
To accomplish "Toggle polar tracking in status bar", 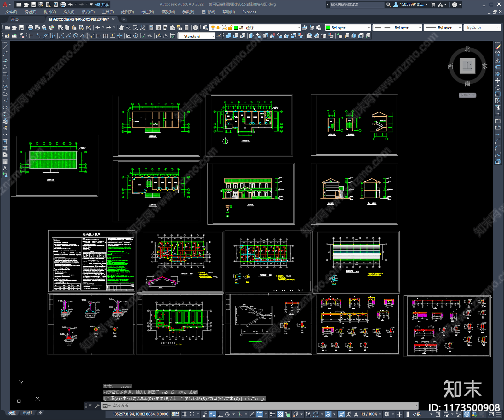I will coord(227,414).
